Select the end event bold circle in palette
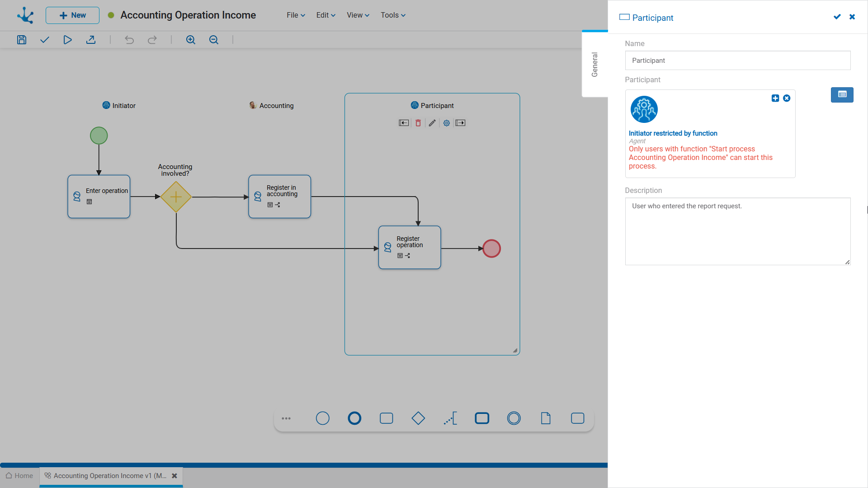The width and height of the screenshot is (868, 488). 354,418
